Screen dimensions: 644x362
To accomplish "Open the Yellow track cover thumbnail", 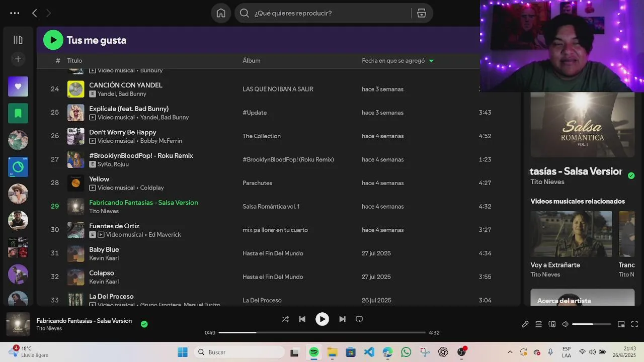I will click(76, 183).
